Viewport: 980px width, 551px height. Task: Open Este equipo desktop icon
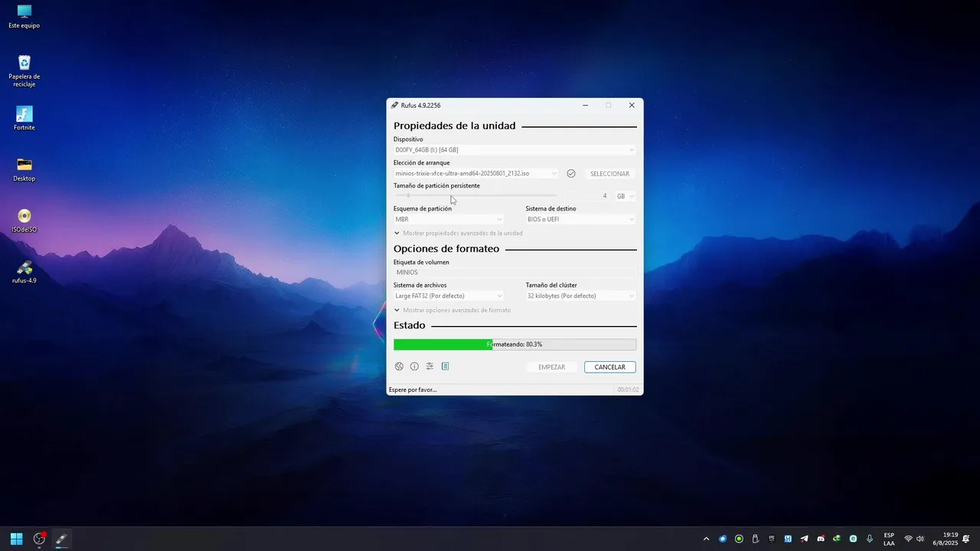(x=24, y=16)
